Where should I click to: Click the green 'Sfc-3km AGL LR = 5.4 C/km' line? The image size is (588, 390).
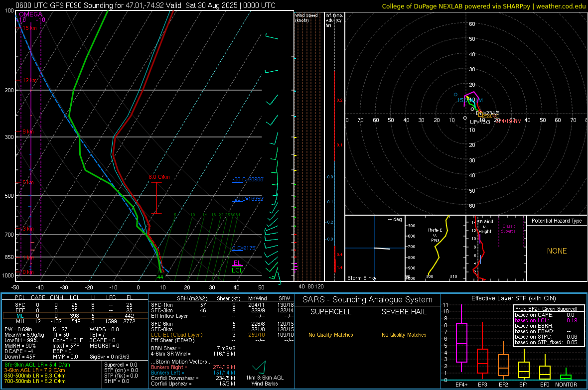[37, 365]
